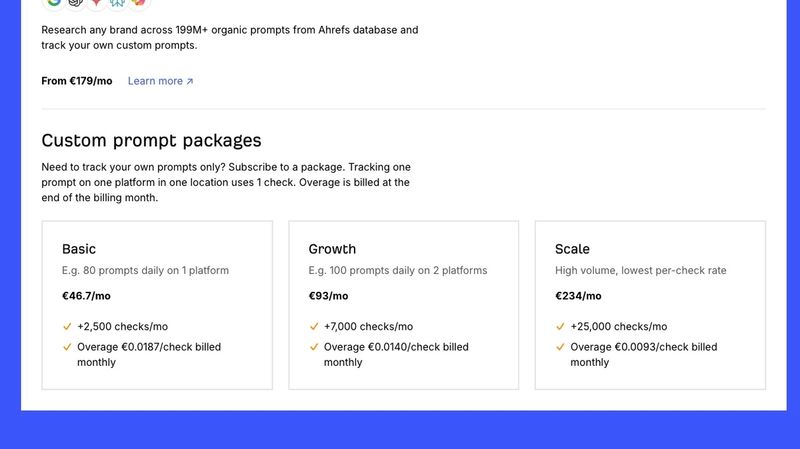Click the 'Need to track your own prompts' paragraph
Viewport: 800px width, 449px height.
pos(226,182)
